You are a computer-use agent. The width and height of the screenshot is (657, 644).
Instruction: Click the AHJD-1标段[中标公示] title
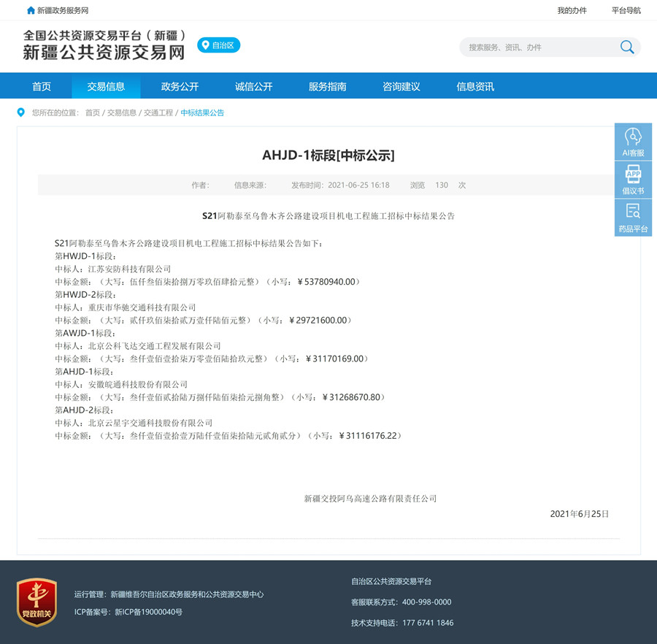pyautogui.click(x=328, y=156)
